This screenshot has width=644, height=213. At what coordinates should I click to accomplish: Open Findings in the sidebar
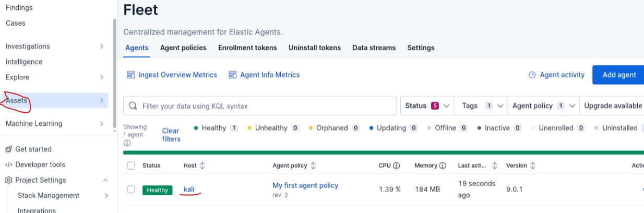pyautogui.click(x=19, y=8)
